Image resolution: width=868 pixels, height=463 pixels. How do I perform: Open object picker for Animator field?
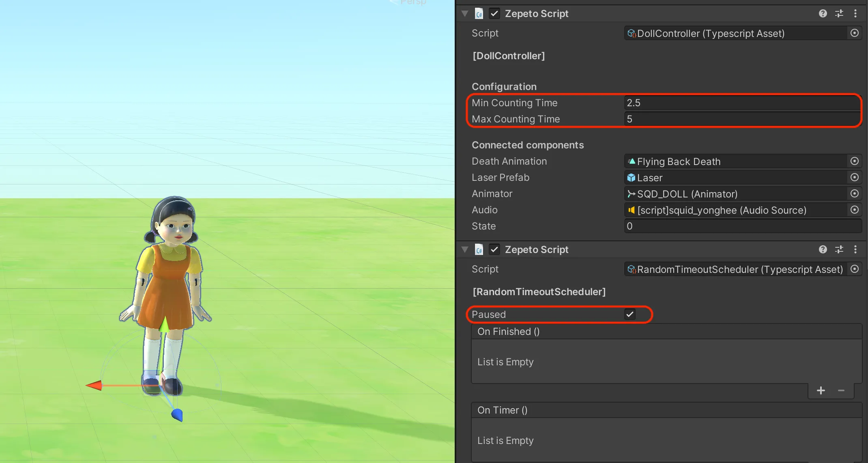click(855, 193)
